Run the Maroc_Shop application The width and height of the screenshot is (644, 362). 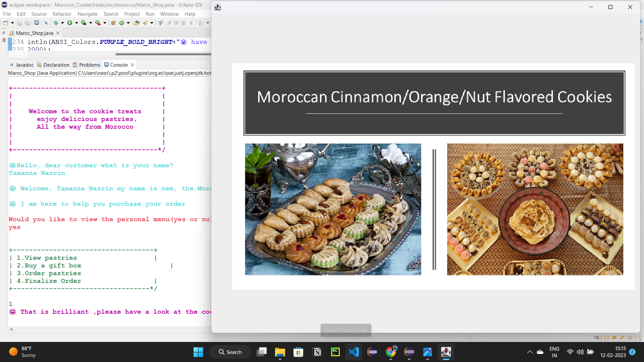[70, 23]
